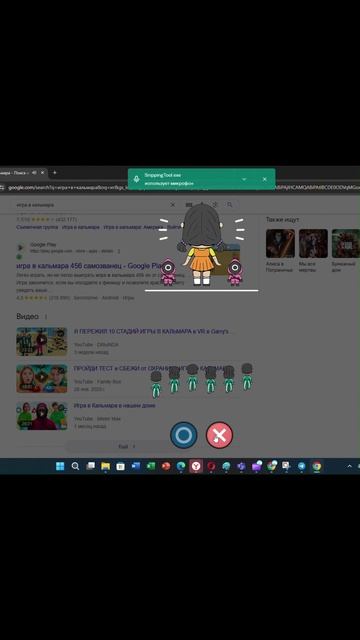Click the first video's thumbnail

point(42,342)
